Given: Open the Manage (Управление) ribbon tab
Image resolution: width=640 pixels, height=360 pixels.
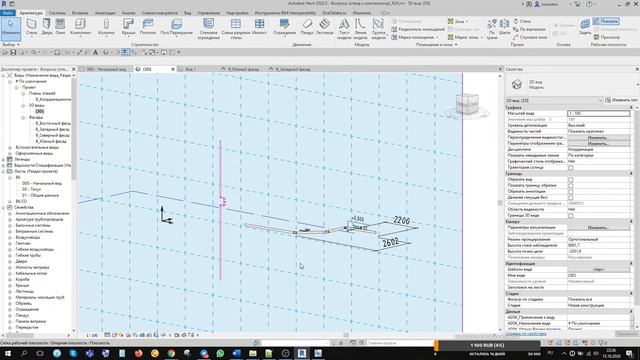Looking at the screenshot, I should (209, 13).
